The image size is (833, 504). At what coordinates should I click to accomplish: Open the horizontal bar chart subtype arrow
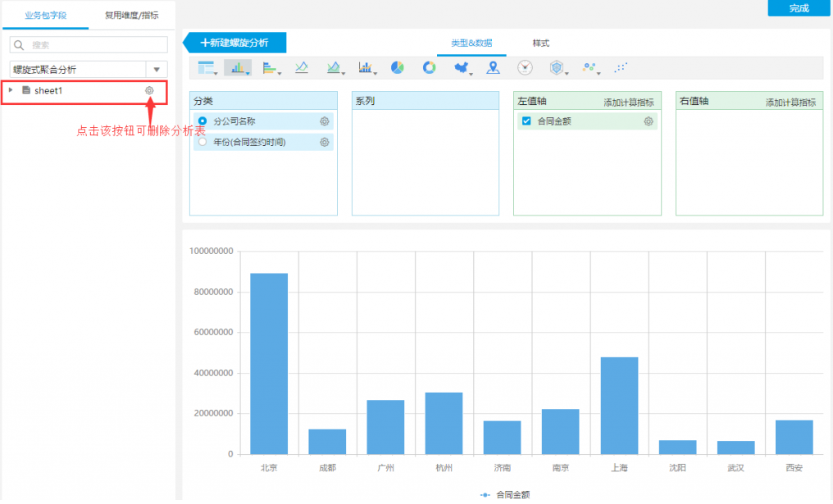(280, 73)
